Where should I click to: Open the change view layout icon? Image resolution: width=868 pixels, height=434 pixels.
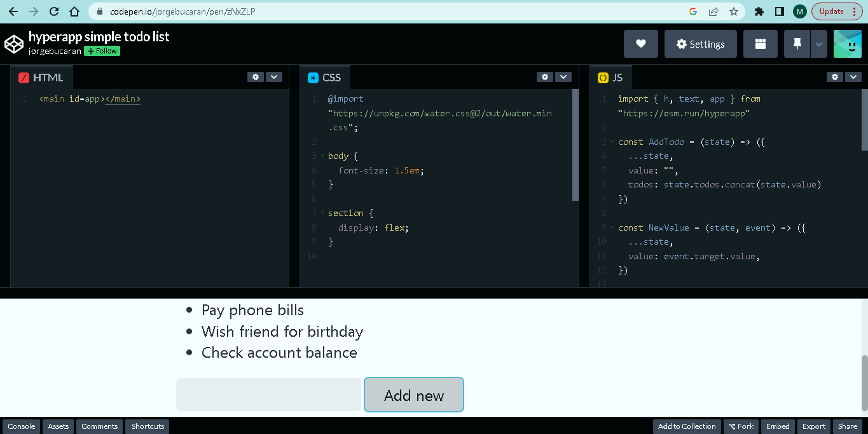(x=760, y=44)
